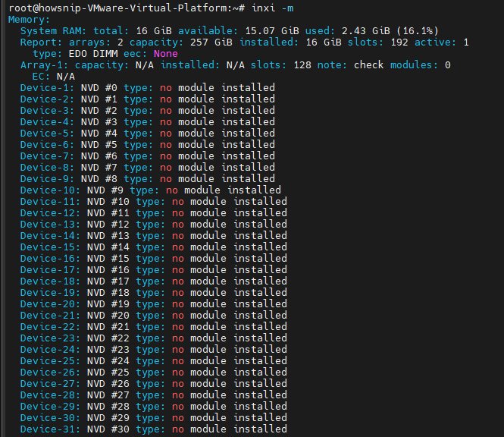Click the 'Device-15:' label
The height and width of the screenshot is (437, 504).
pos(51,247)
